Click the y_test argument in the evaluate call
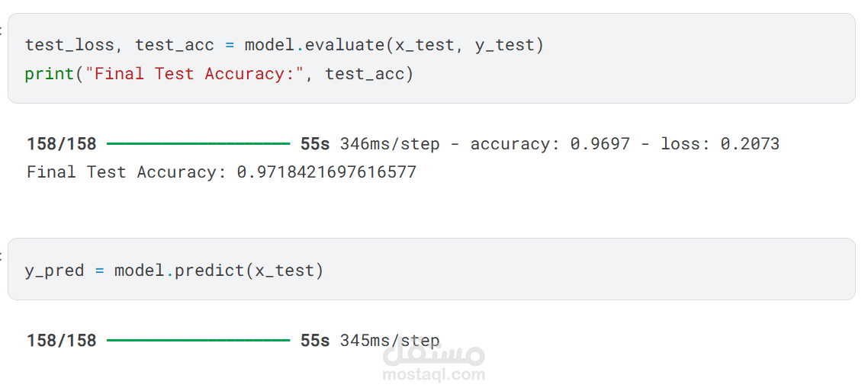Image resolution: width=868 pixels, height=391 pixels. pos(504,45)
